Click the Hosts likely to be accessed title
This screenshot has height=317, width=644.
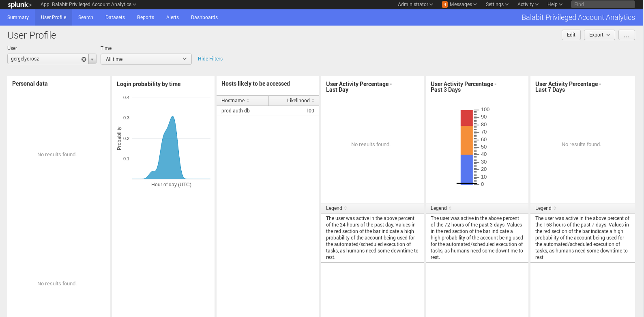(255, 84)
